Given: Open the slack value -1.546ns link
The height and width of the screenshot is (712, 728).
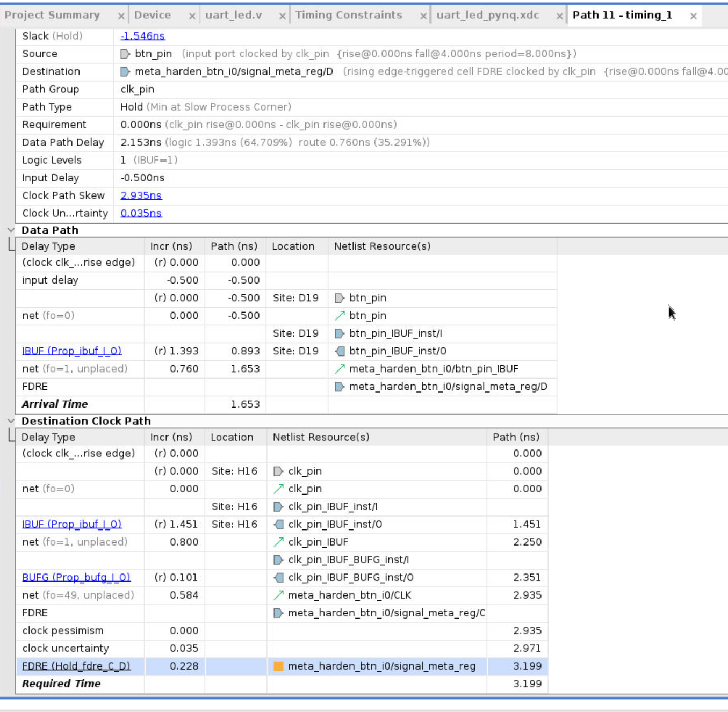Looking at the screenshot, I should (143, 36).
